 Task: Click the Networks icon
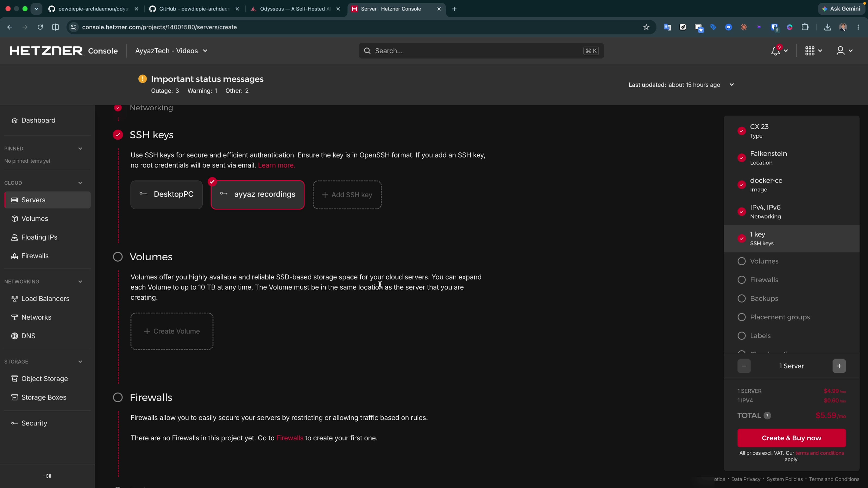click(14, 317)
